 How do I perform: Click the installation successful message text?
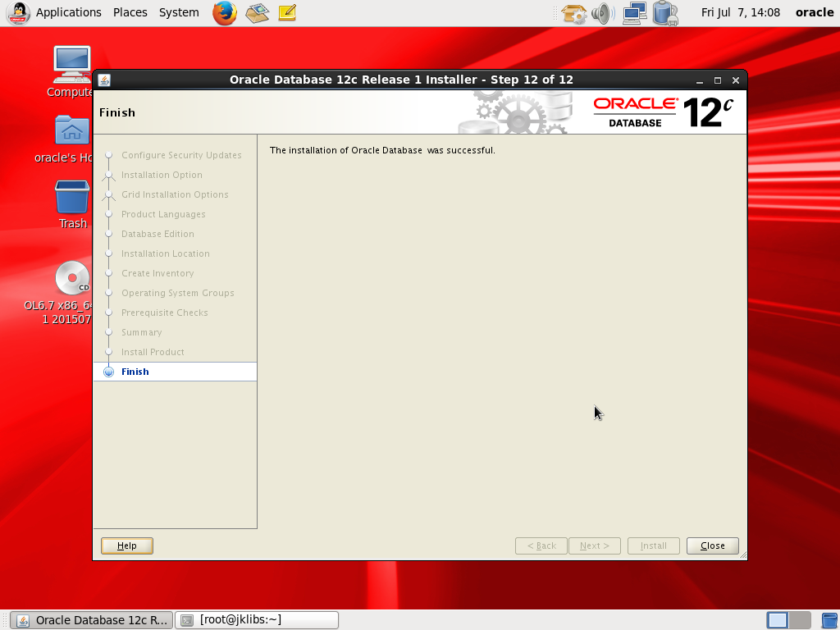382,151
